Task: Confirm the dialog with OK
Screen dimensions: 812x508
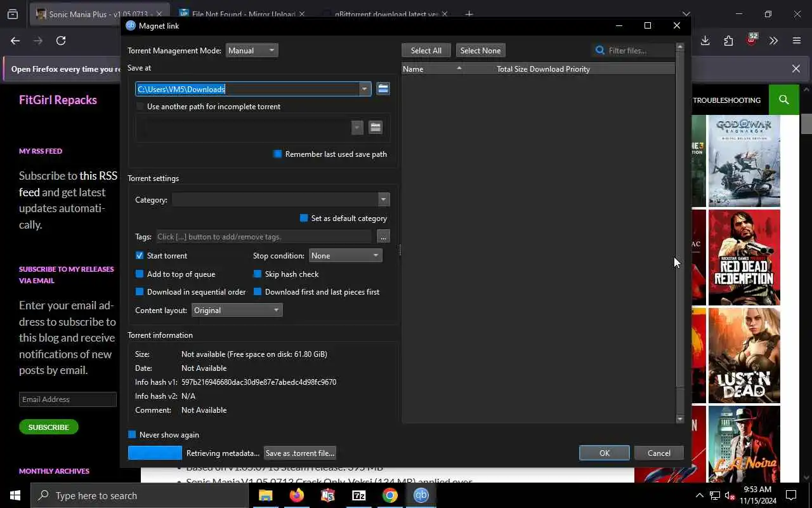Action: (x=604, y=453)
